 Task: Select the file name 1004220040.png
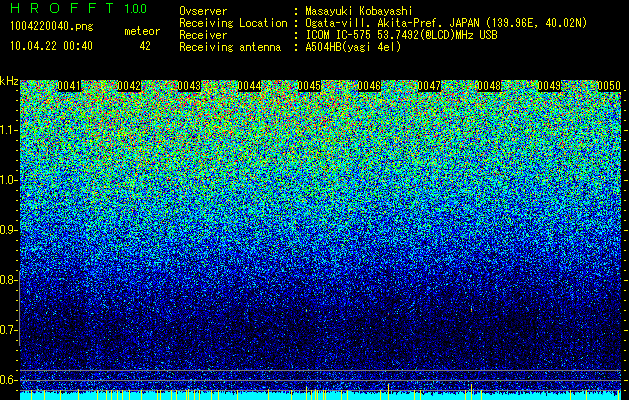52,26
